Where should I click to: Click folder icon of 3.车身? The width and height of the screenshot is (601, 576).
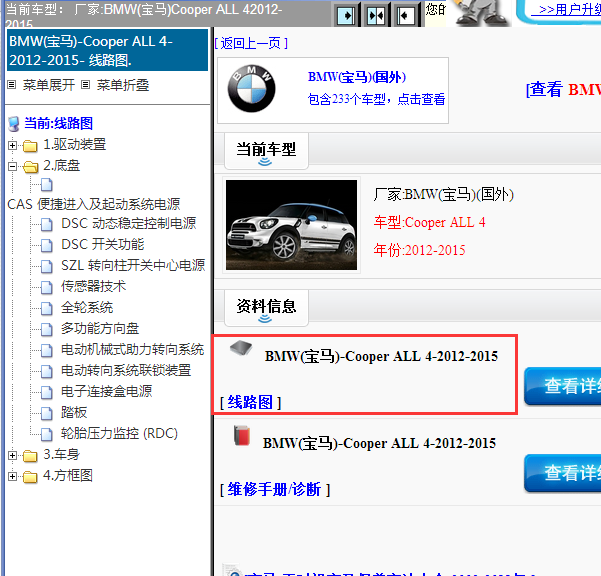click(30, 456)
